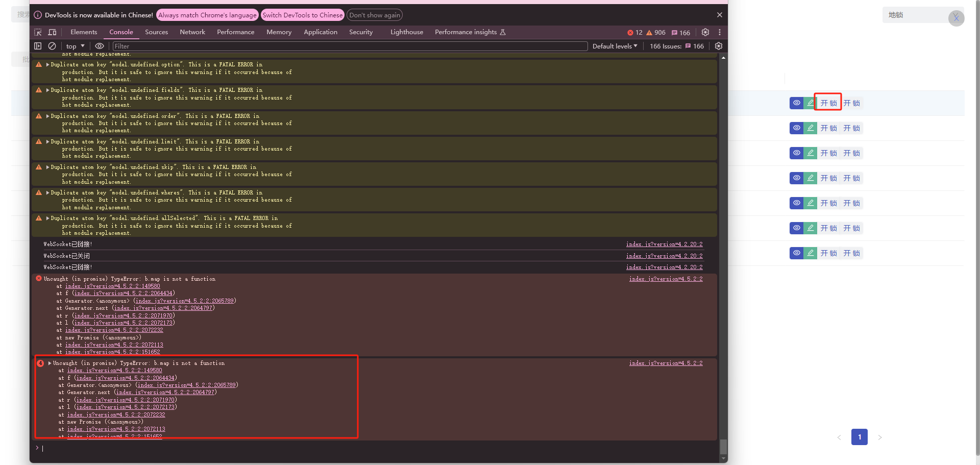Clear the console with the ban icon
This screenshot has width=980, height=465.
tap(52, 46)
